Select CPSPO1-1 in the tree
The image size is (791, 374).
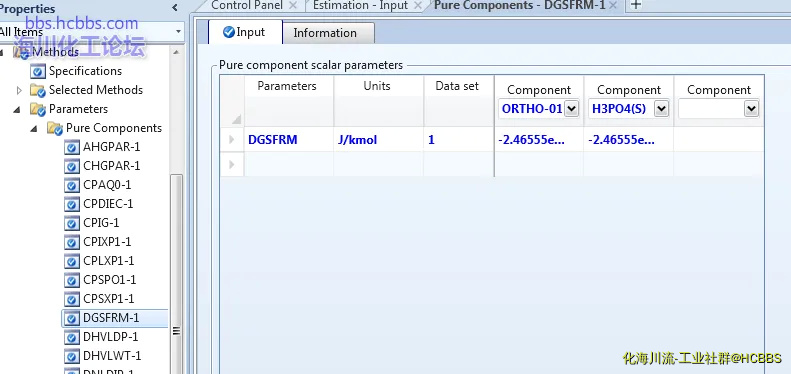coord(109,280)
